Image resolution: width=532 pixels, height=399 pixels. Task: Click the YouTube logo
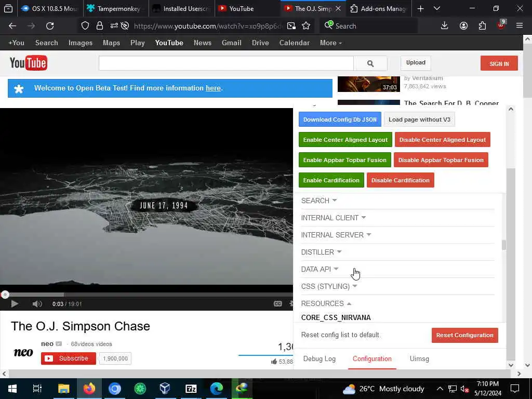coord(29,63)
